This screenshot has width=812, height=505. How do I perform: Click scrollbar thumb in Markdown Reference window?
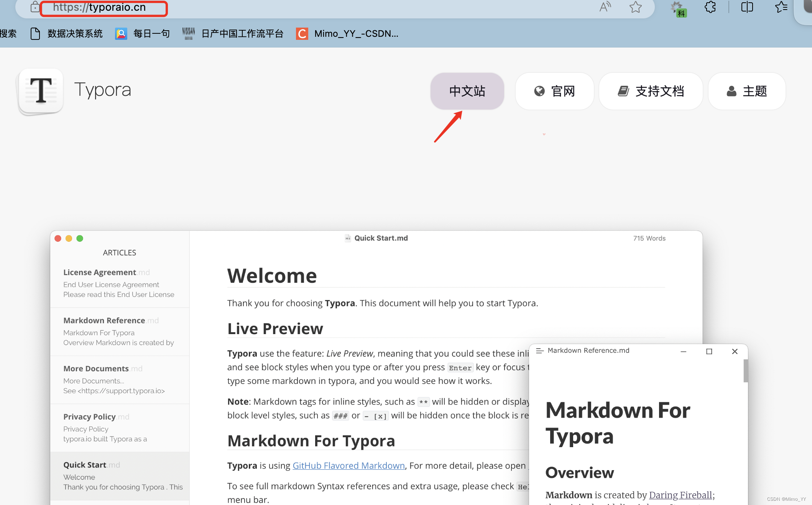pyautogui.click(x=745, y=371)
